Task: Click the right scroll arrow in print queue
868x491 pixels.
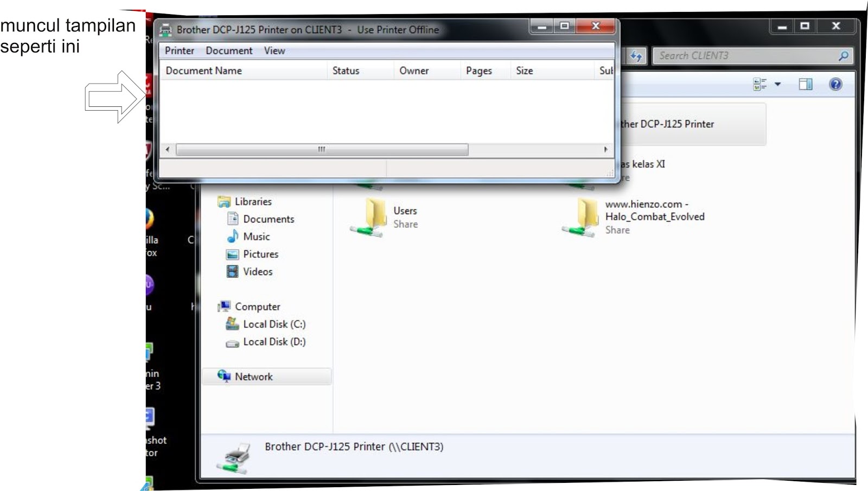Action: pos(606,149)
